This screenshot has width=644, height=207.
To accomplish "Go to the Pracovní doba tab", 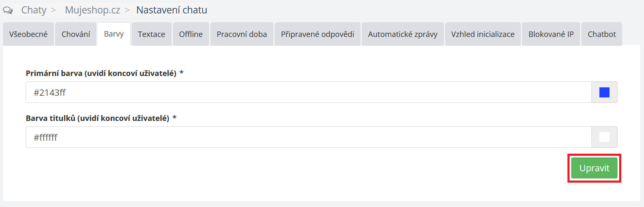I will point(242,34).
